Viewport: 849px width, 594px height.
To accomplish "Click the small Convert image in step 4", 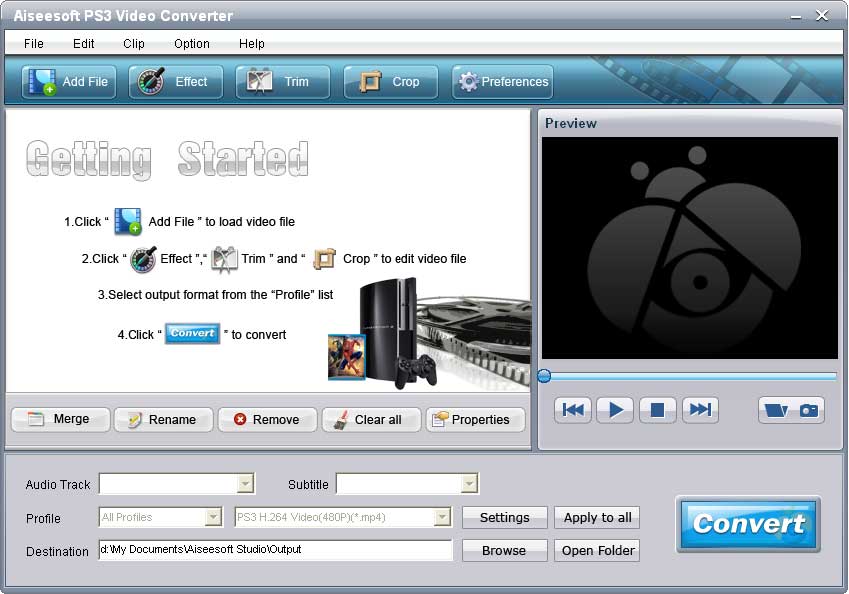I will click(192, 334).
